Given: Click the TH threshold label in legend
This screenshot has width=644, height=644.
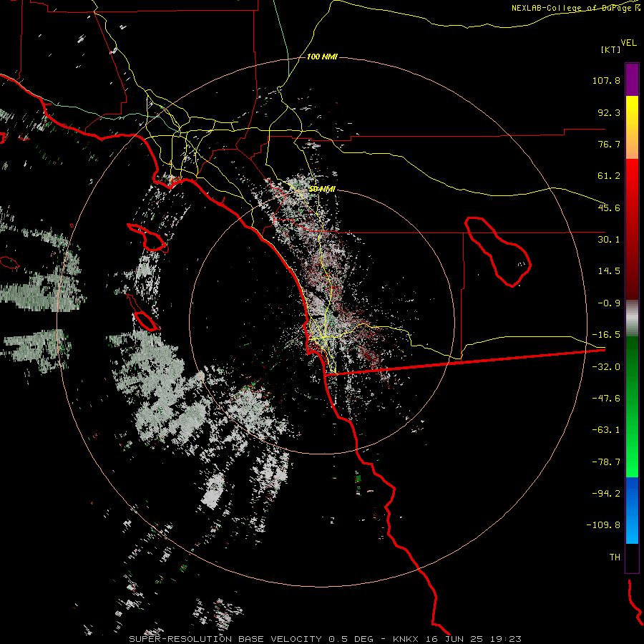Looking at the screenshot, I should tap(615, 557).
